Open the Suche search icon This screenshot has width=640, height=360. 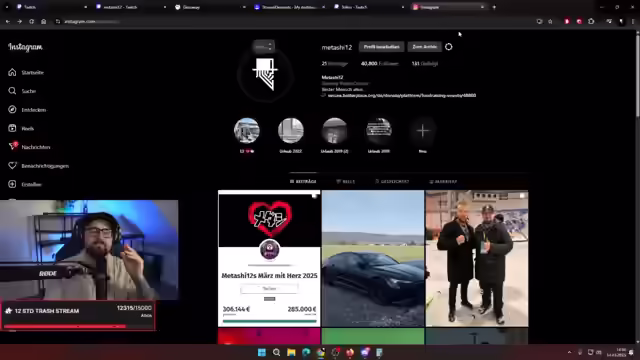pos(12,91)
